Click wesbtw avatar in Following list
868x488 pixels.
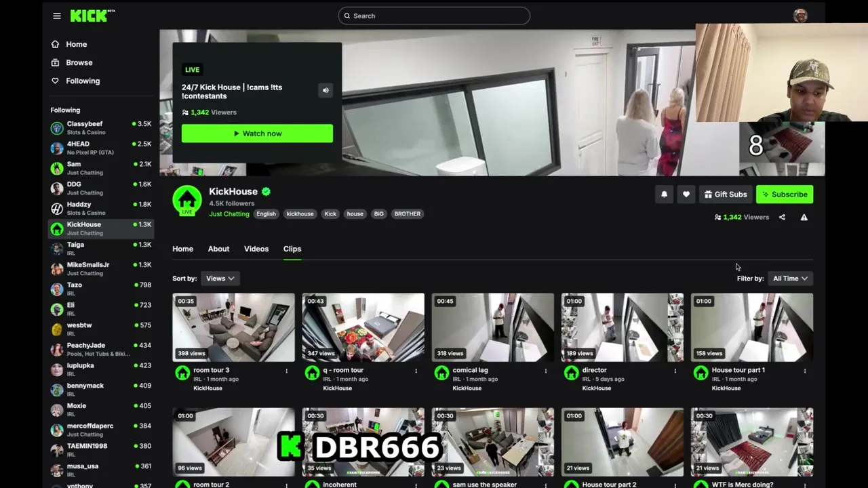pos(57,329)
